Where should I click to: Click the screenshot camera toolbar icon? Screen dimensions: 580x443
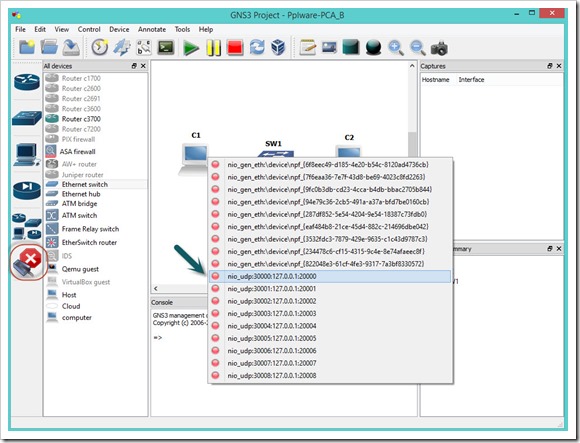pos(439,48)
